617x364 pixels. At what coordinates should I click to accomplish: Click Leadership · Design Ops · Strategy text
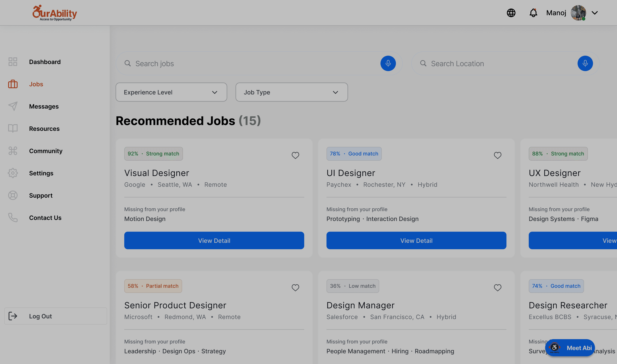point(175,351)
